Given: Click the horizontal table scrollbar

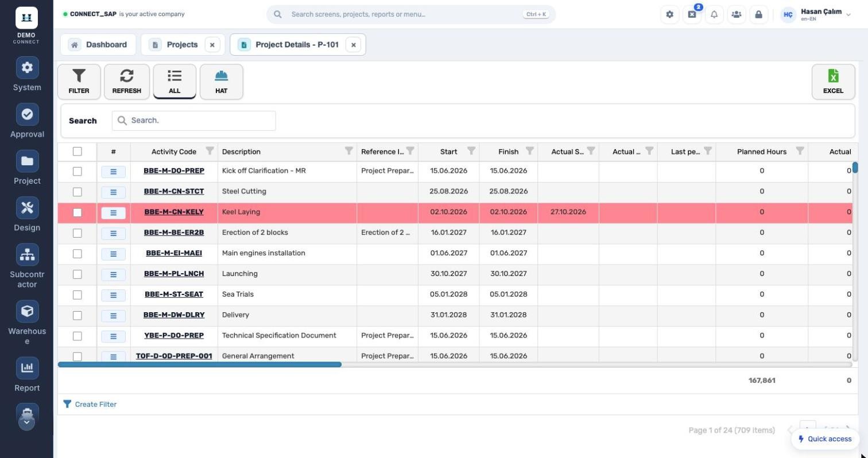Looking at the screenshot, I should (200, 364).
